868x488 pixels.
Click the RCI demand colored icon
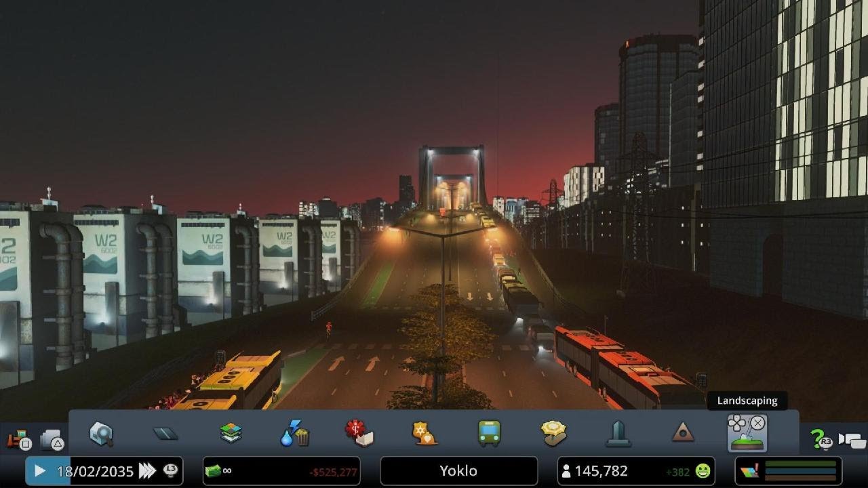click(x=749, y=472)
